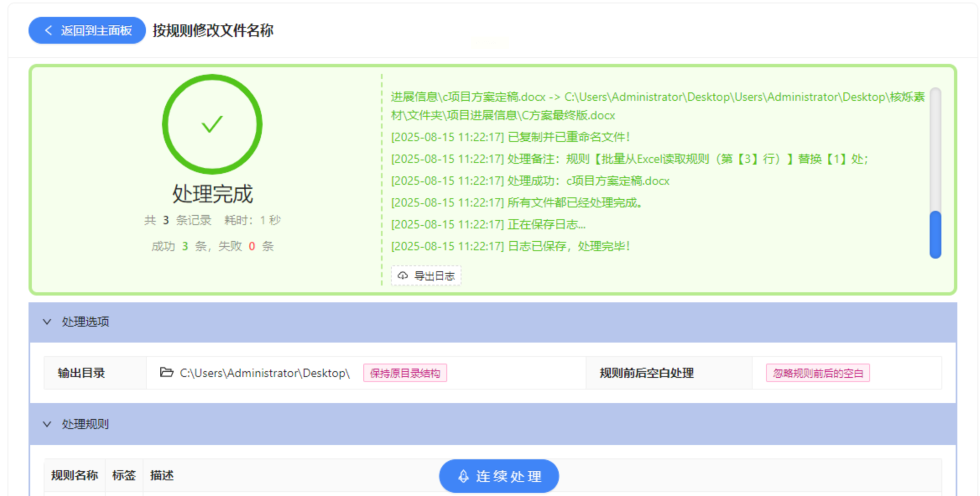Click the output directory folder icon
Viewport: 980px width, 496px height.
coord(167,373)
